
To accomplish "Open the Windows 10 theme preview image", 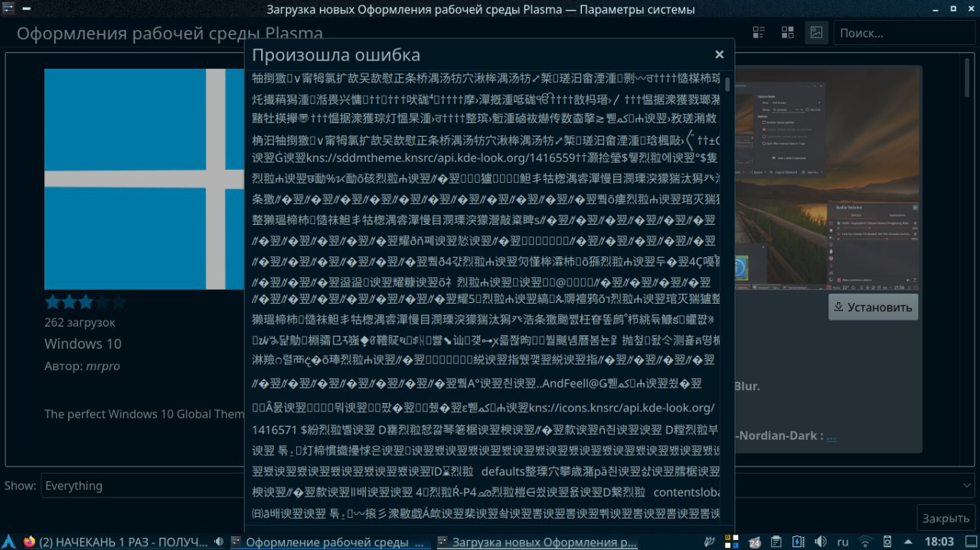I will coord(145,179).
